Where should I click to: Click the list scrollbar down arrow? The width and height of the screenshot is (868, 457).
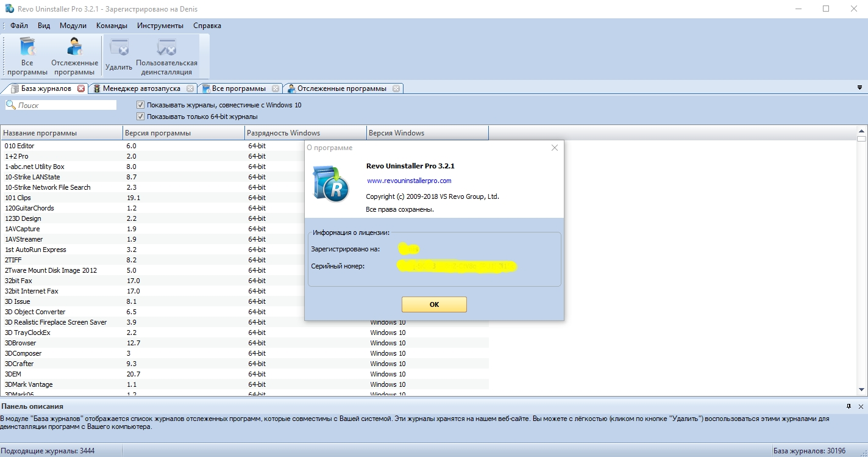pyautogui.click(x=861, y=390)
